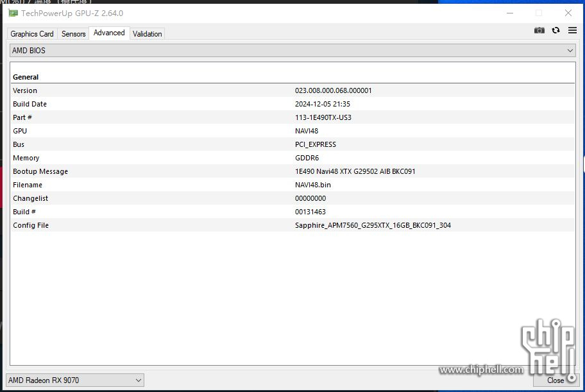585x392 pixels.
Task: Select the Build Date row label
Action: point(30,104)
